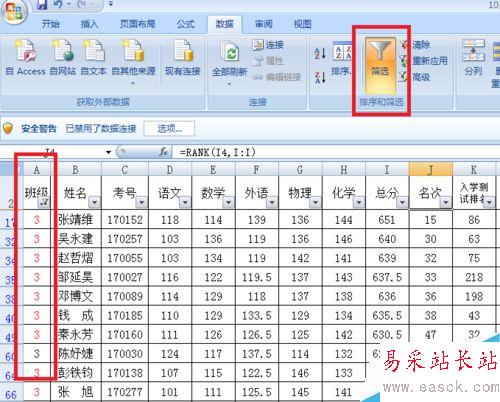
Task: Sort descending Z to A icon
Action: point(320,78)
